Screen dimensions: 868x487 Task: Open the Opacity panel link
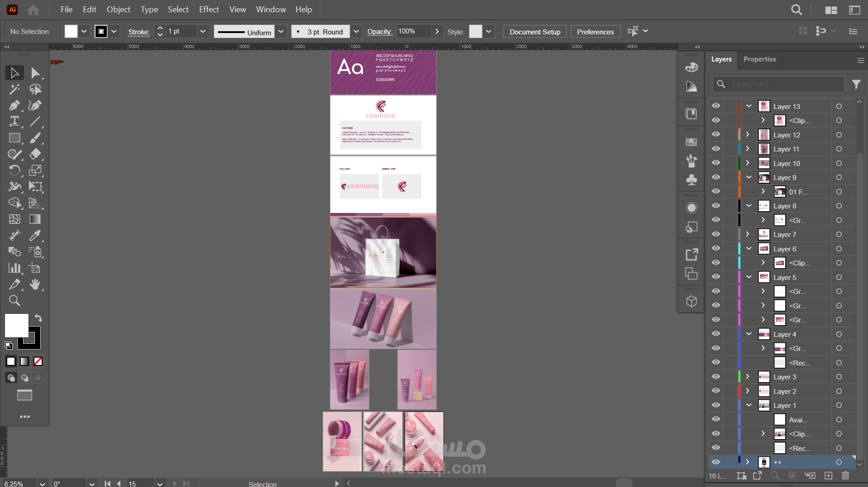coord(380,32)
